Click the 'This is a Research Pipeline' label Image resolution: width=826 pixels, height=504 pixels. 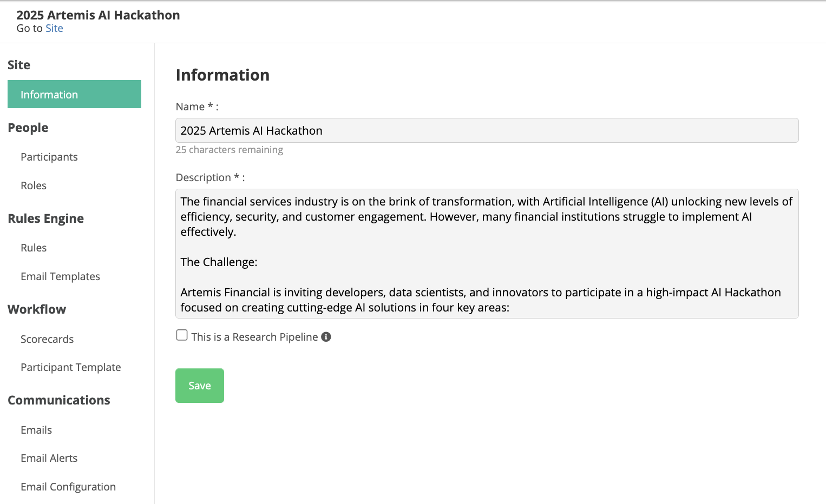(254, 337)
